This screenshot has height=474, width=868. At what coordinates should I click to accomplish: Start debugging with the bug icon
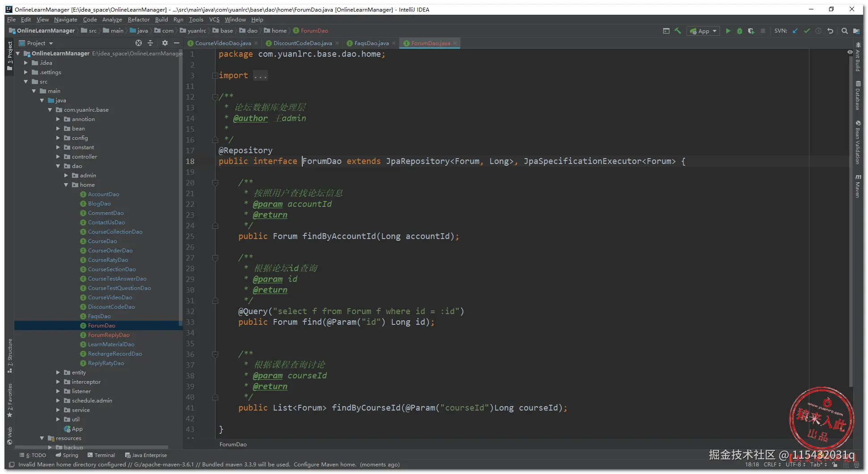click(740, 31)
